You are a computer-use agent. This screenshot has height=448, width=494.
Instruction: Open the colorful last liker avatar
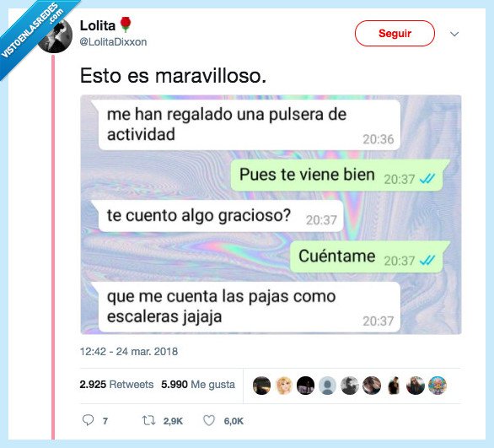438,386
